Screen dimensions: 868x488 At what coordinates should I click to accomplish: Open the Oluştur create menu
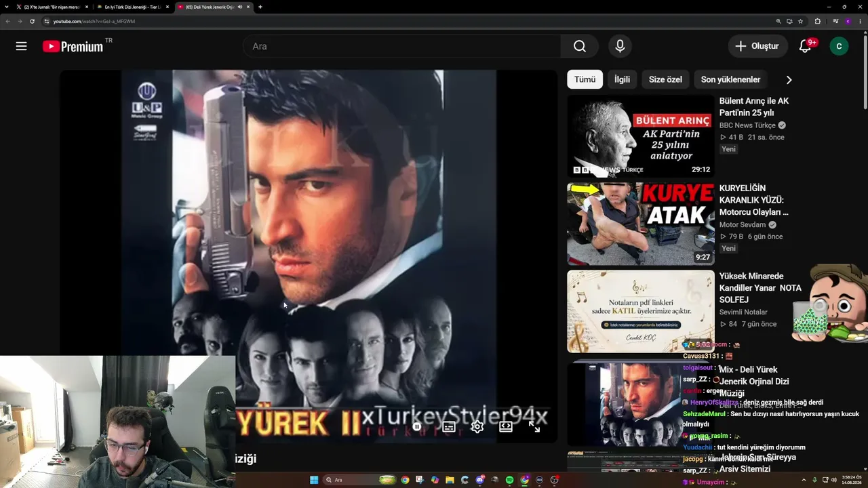pyautogui.click(x=757, y=46)
